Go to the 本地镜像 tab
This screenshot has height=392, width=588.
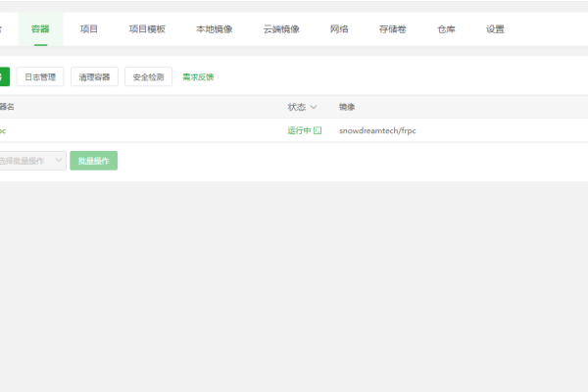[x=214, y=29]
